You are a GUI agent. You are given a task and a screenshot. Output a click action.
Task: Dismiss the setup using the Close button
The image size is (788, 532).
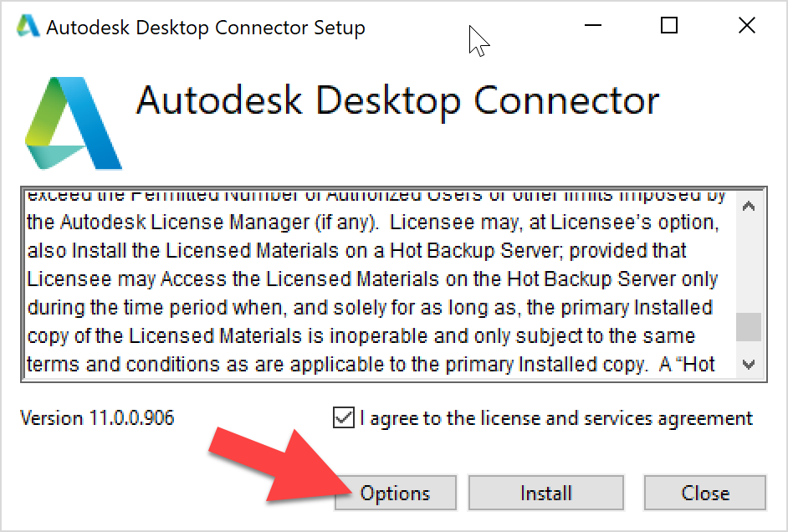704,493
